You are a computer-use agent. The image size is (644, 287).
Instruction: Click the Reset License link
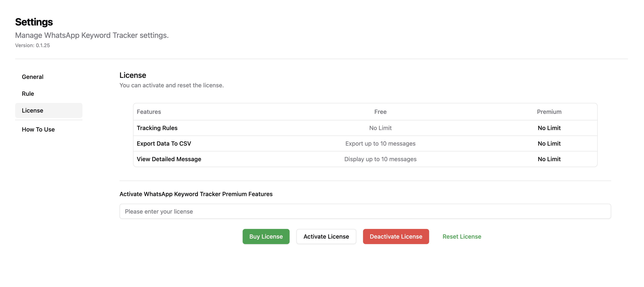coord(462,236)
